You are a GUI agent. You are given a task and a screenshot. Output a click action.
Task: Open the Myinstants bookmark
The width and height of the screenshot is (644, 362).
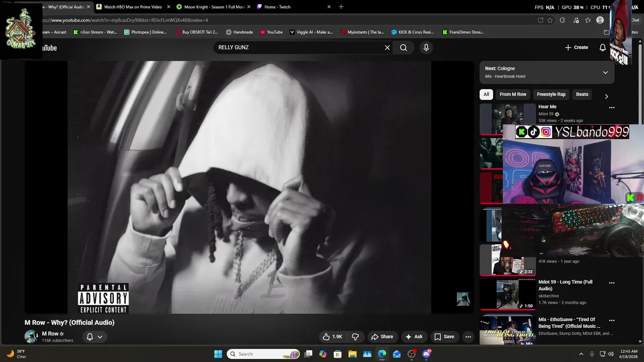tap(362, 32)
